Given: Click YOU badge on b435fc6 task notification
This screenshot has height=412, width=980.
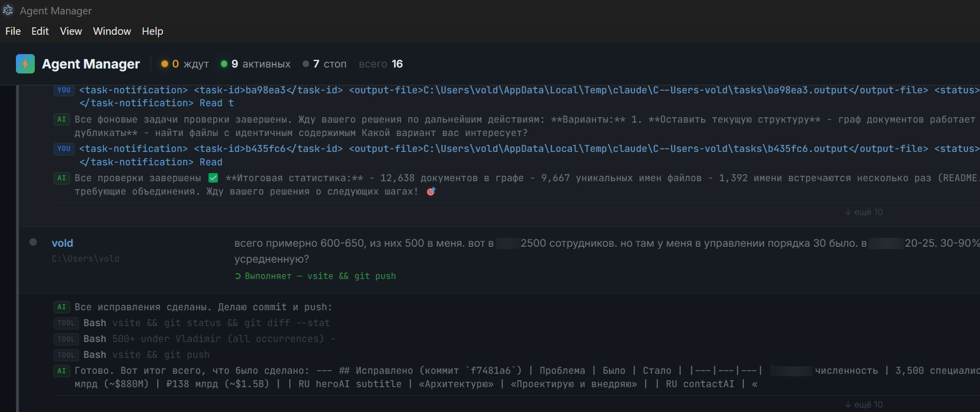Looking at the screenshot, I should (x=64, y=148).
